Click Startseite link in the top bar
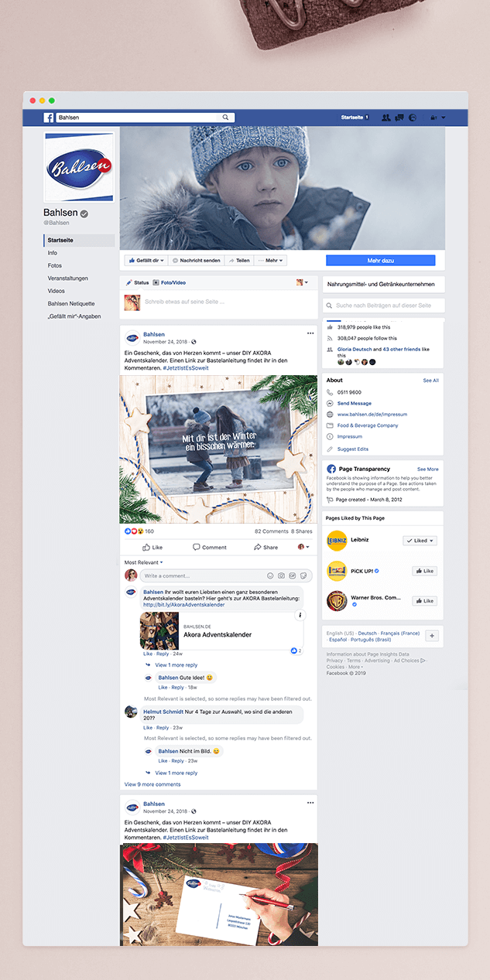Screen dimensions: 490x980 point(351,118)
